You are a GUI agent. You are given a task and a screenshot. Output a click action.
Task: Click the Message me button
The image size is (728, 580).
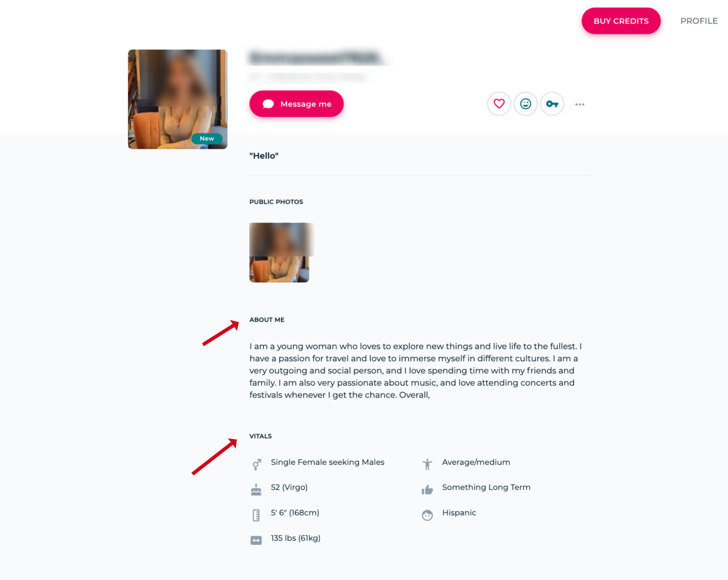(297, 104)
